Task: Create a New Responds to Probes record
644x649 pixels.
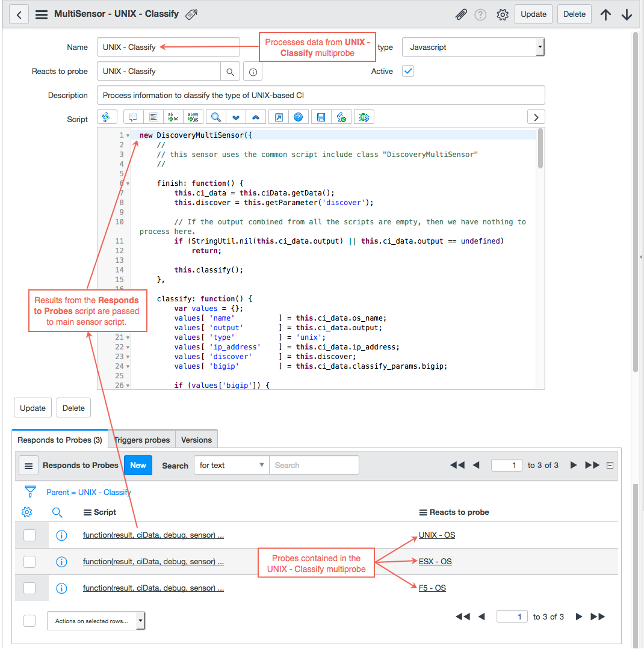Action: [x=138, y=465]
